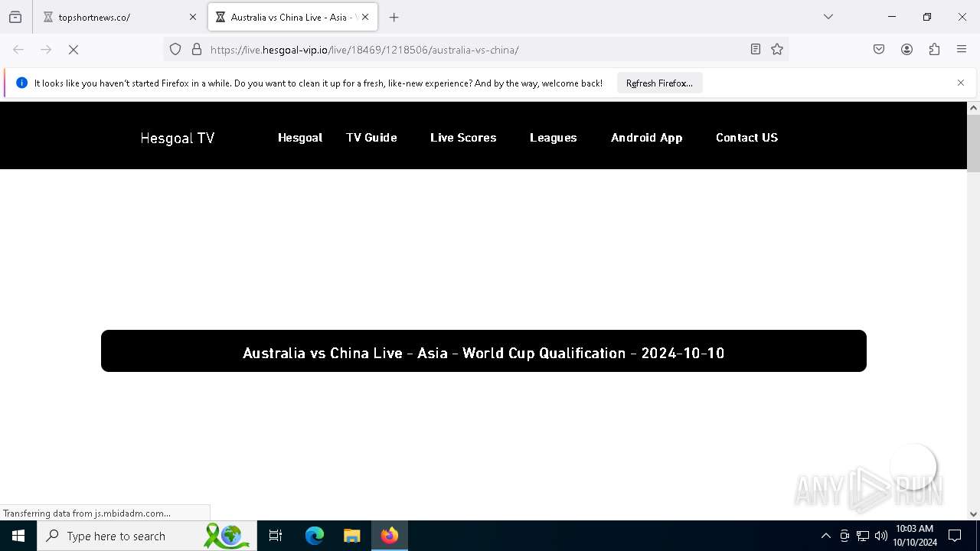This screenshot has width=980, height=551.
Task: Click the Meet Now tray icon
Action: pos(844,536)
